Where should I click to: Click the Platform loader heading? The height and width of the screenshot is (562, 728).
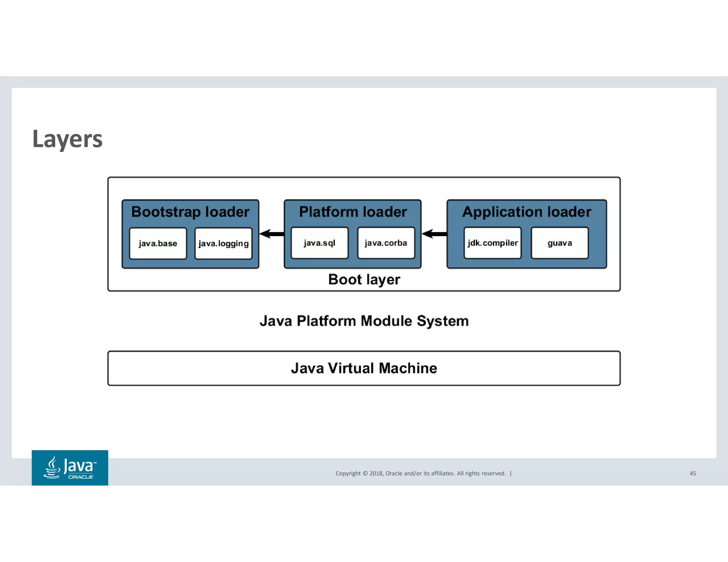353,212
